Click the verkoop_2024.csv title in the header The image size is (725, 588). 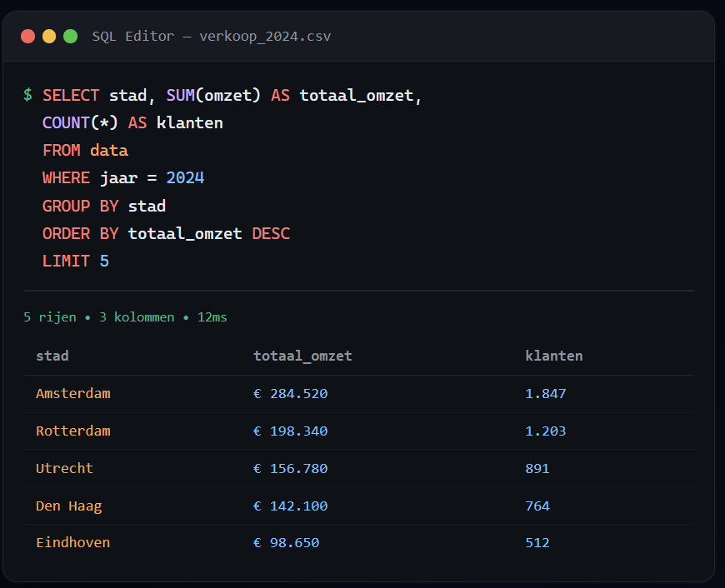[264, 37]
